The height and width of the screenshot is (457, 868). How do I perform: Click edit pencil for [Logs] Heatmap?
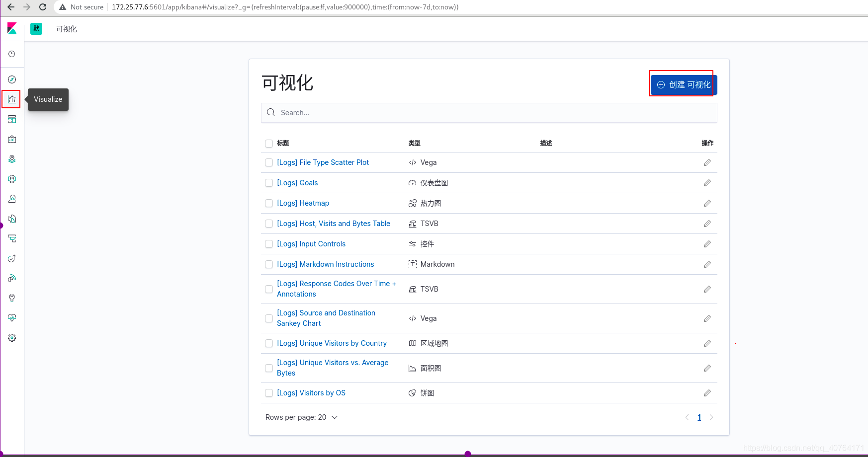[707, 203]
